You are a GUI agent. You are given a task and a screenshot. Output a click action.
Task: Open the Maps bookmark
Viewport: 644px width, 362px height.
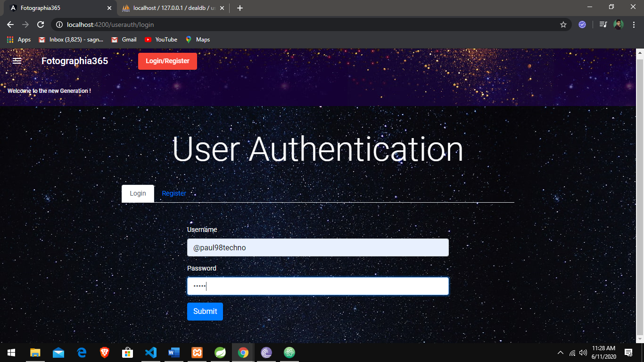point(198,40)
